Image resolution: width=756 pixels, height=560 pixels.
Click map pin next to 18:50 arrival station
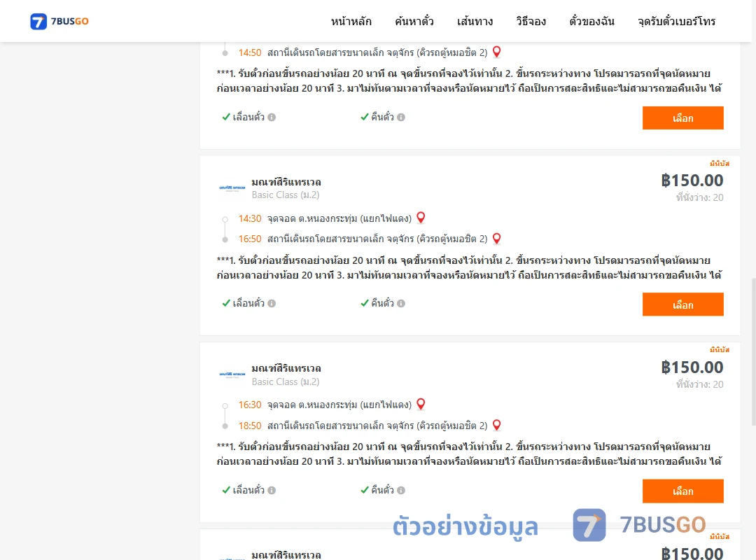[496, 425]
